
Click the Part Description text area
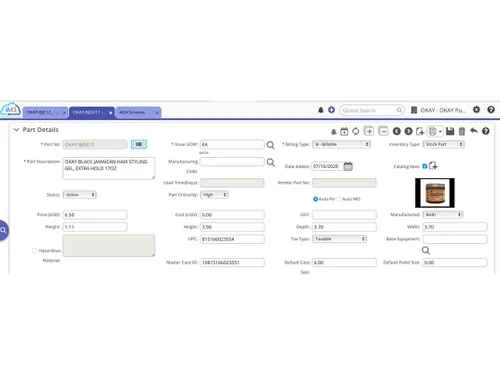(x=109, y=168)
